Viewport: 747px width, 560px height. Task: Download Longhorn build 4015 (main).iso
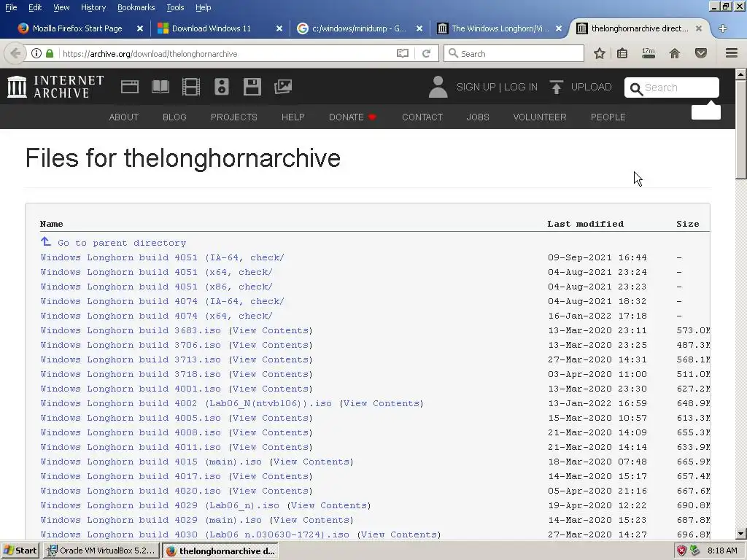151,462
